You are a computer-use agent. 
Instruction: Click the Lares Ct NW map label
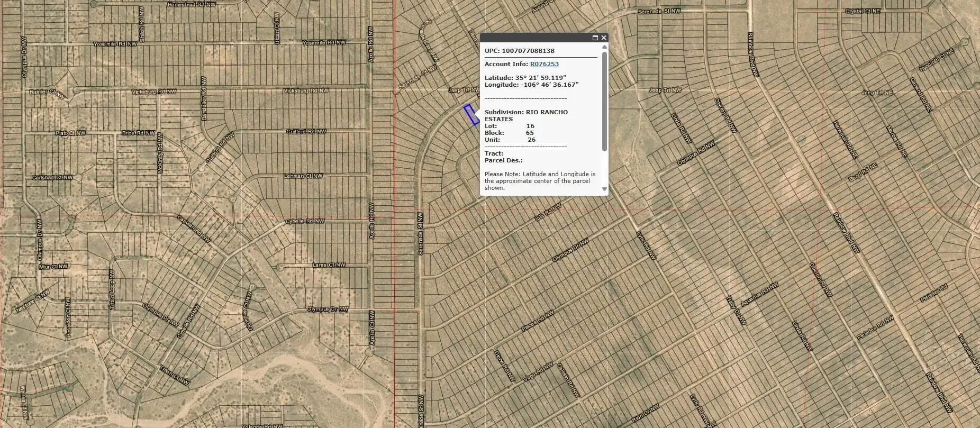(x=329, y=265)
